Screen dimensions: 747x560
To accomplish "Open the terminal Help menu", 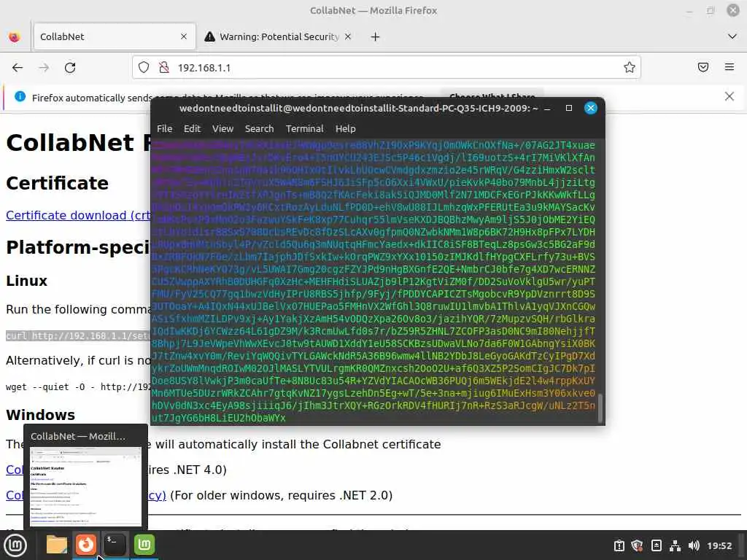I will (345, 128).
